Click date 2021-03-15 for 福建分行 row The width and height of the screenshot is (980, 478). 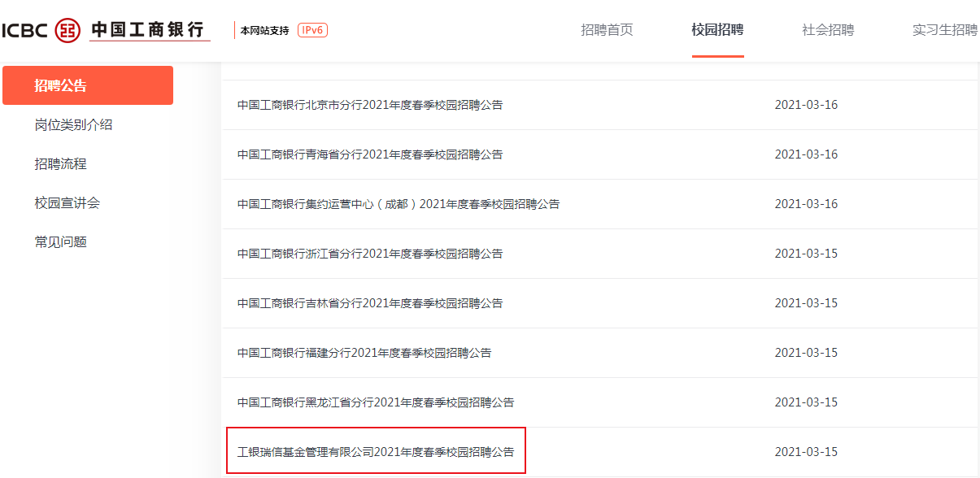(806, 353)
